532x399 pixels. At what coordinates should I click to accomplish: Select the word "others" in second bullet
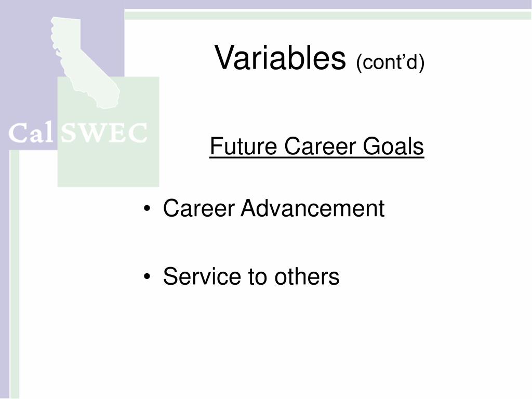click(x=307, y=276)
